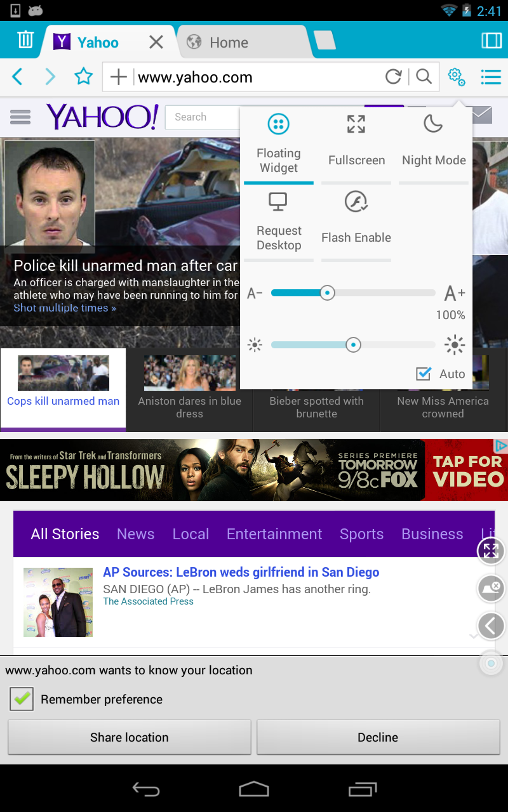508x812 pixels.
Task: Uncheck Remember preference checkbox
Action: click(22, 699)
